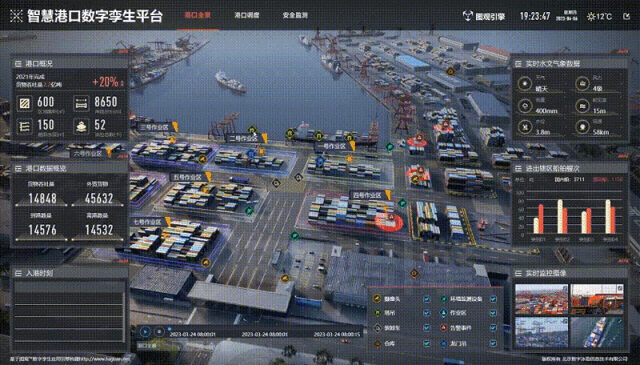Select the 四号作业区 map label
Image resolution: width=640 pixels, height=365 pixels.
(x=367, y=196)
